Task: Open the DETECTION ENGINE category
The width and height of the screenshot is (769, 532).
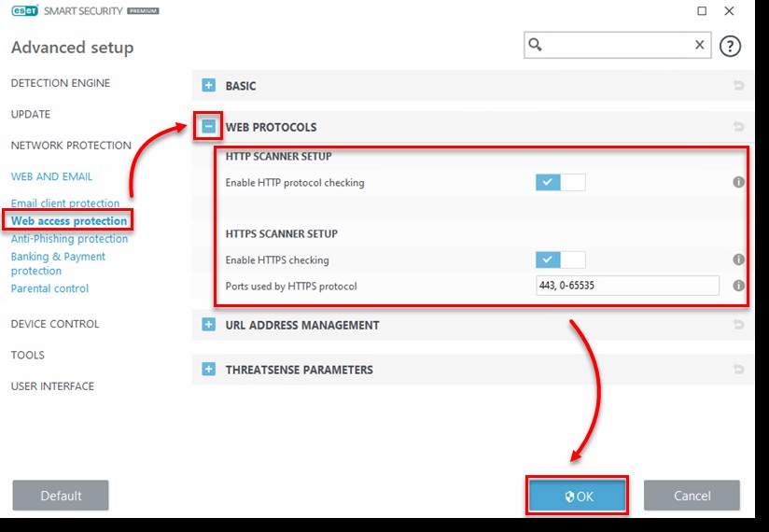Action: coord(61,83)
